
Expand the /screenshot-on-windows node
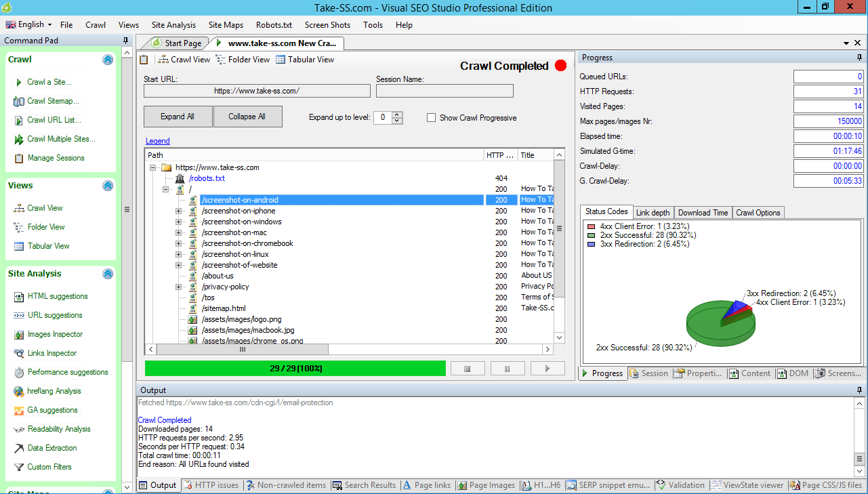(179, 222)
